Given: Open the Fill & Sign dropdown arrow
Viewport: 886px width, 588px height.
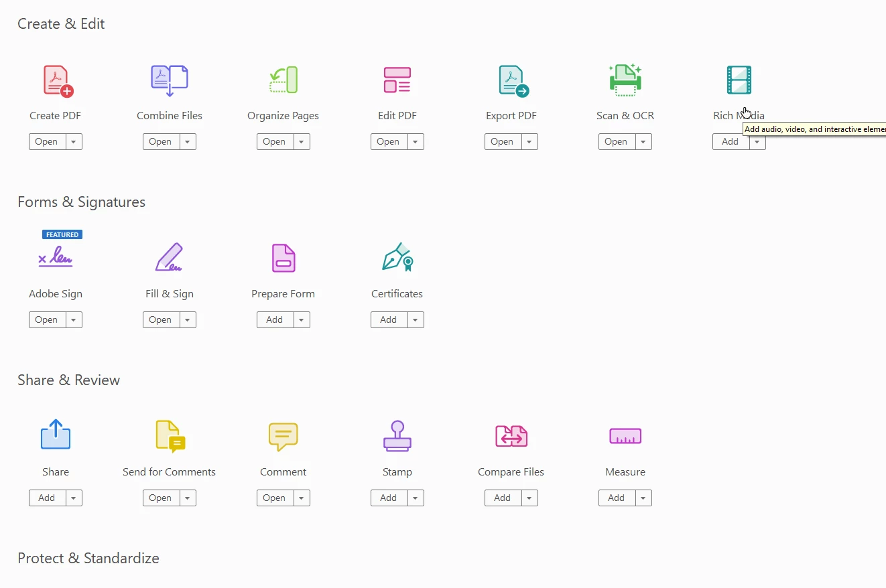Looking at the screenshot, I should pos(188,319).
